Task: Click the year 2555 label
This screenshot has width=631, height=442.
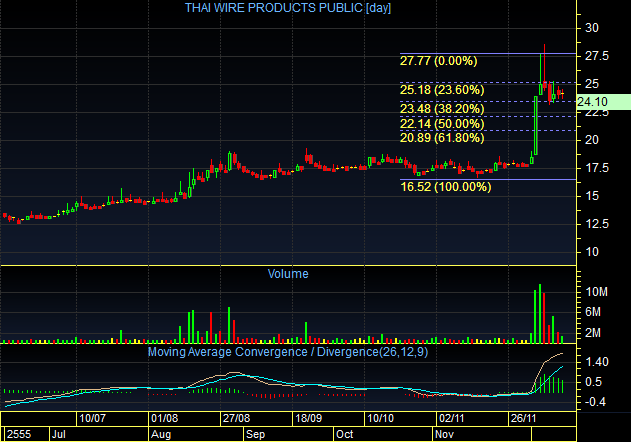Action: click(x=19, y=434)
